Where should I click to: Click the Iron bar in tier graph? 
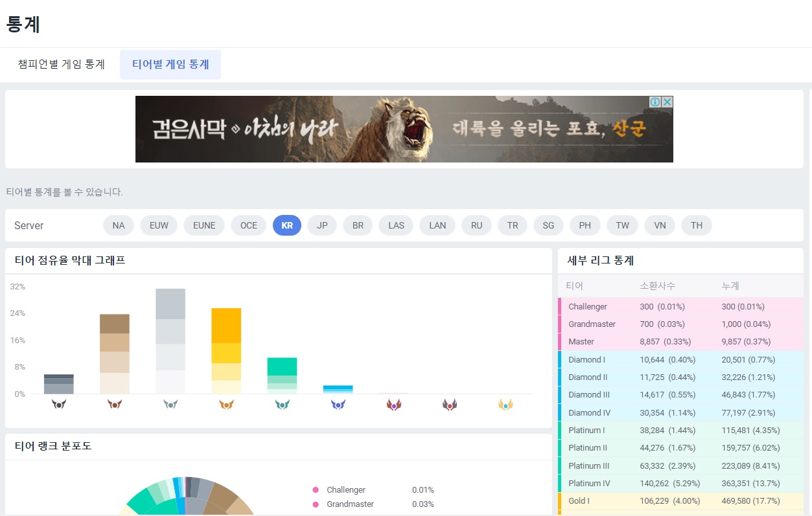pyautogui.click(x=59, y=384)
